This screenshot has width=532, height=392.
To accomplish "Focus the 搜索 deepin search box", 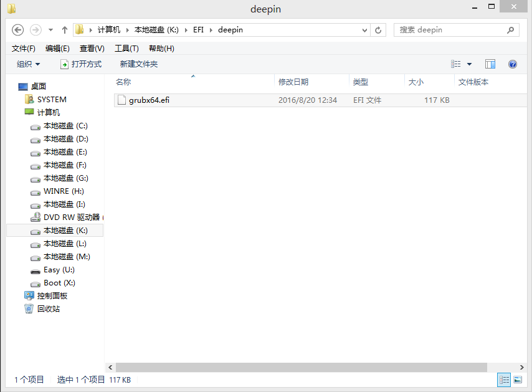I will click(x=457, y=30).
